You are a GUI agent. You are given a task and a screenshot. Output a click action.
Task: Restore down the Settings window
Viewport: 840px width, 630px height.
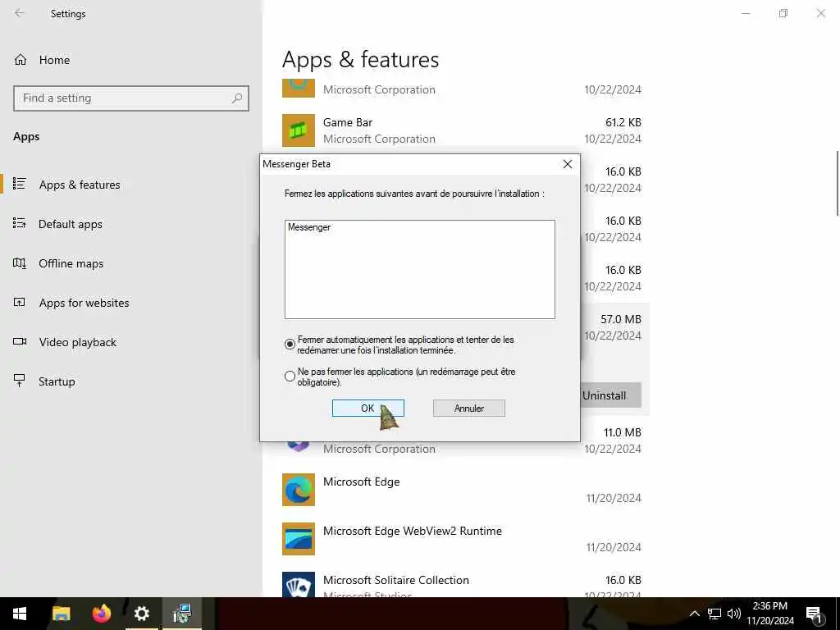783,13
